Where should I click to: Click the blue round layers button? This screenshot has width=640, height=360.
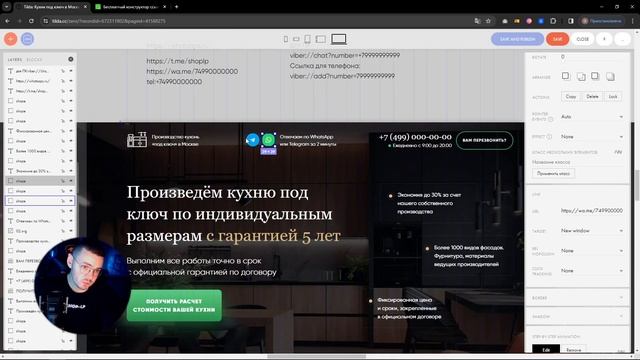(27, 39)
